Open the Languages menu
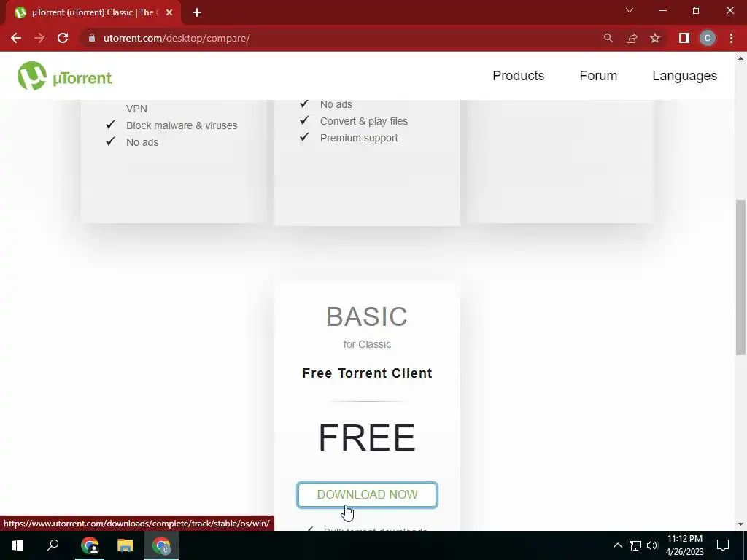The height and width of the screenshot is (560, 747). (684, 76)
